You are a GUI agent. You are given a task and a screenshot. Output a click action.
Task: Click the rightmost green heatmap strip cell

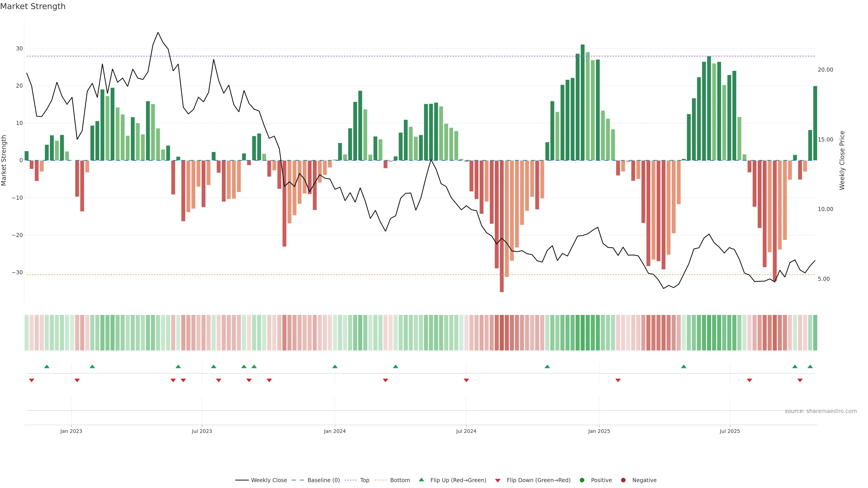point(815,333)
